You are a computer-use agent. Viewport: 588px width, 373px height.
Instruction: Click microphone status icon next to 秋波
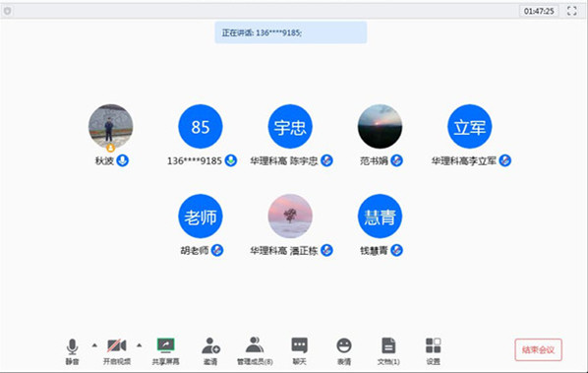[x=123, y=160]
